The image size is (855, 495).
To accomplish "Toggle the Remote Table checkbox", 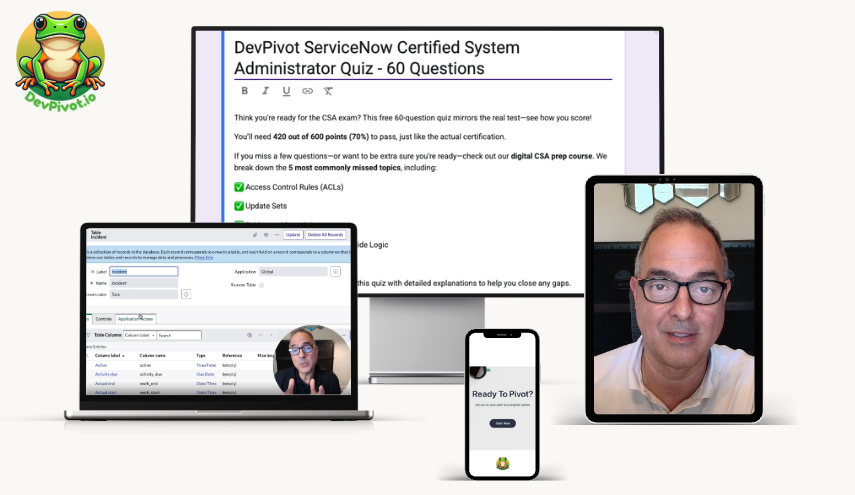I will pos(261,285).
